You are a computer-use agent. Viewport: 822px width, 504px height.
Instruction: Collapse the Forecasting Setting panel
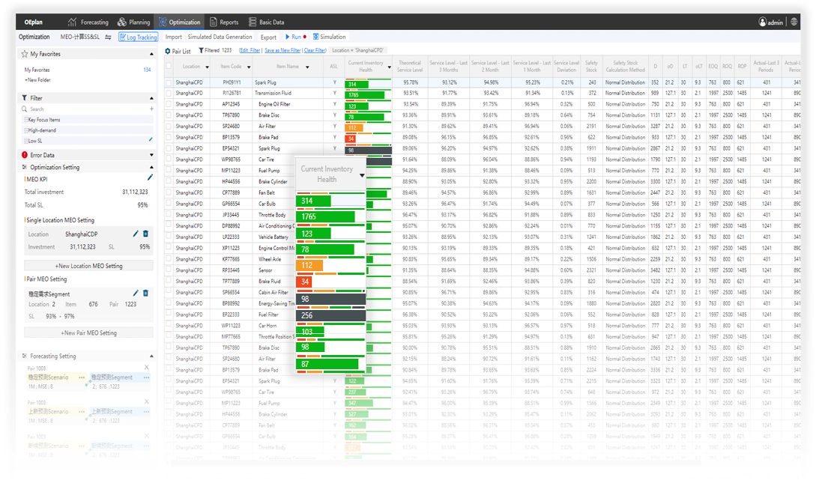pyautogui.click(x=151, y=356)
